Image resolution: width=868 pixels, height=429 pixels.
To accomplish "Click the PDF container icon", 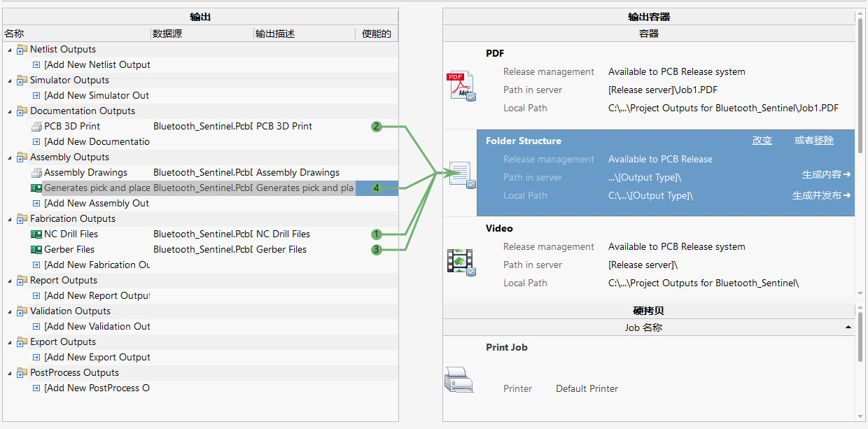I will pos(461,87).
